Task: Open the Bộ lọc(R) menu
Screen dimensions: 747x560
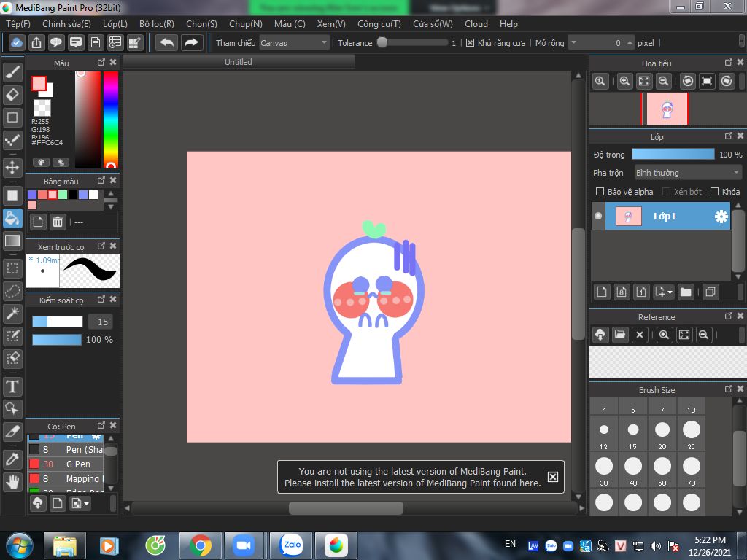Action: click(x=157, y=24)
